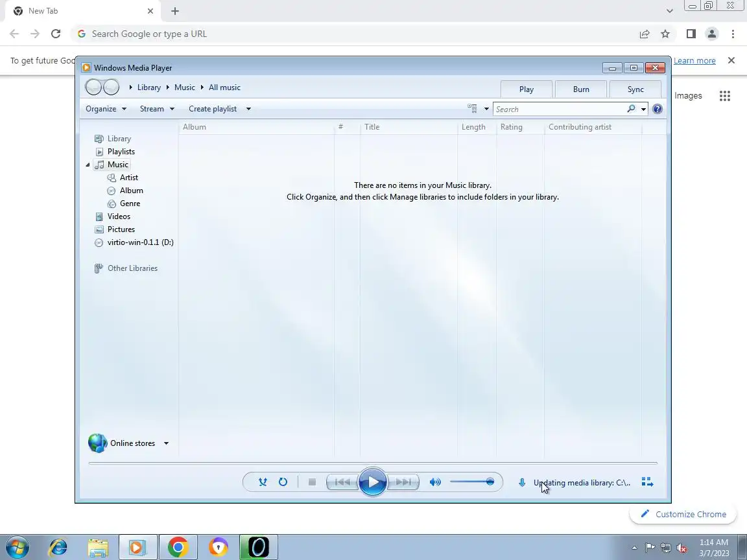747x560 pixels.
Task: Sort by the Title column header
Action: click(x=409, y=126)
